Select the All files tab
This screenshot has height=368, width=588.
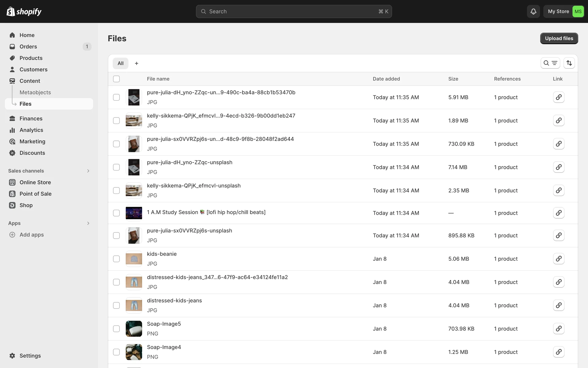pos(120,63)
